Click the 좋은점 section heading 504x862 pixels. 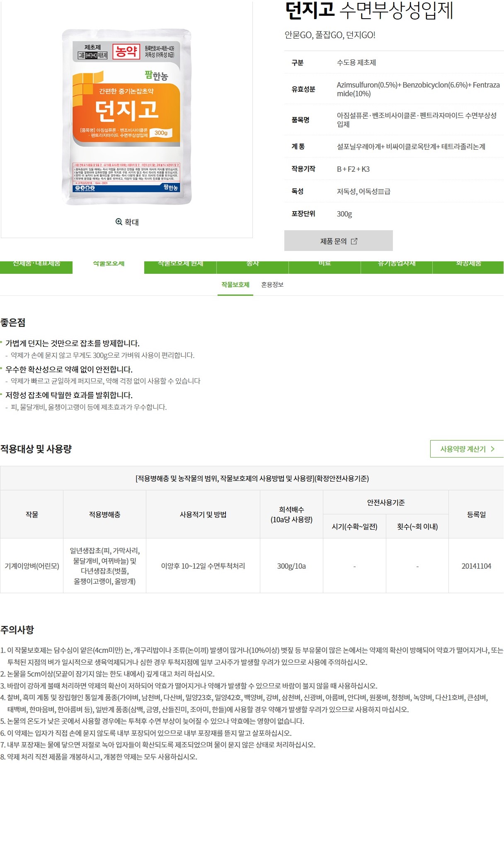point(13,322)
